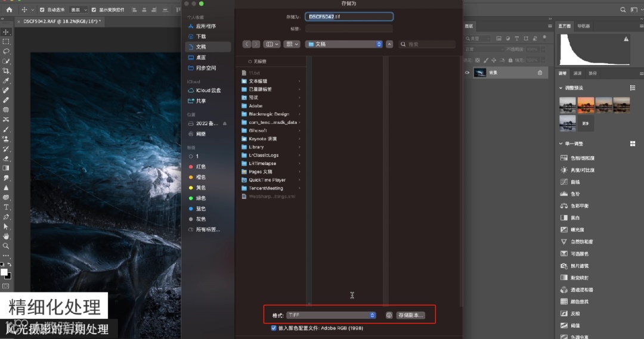
Task: Open Photoshop search magnifier at top right
Action: click(x=623, y=10)
